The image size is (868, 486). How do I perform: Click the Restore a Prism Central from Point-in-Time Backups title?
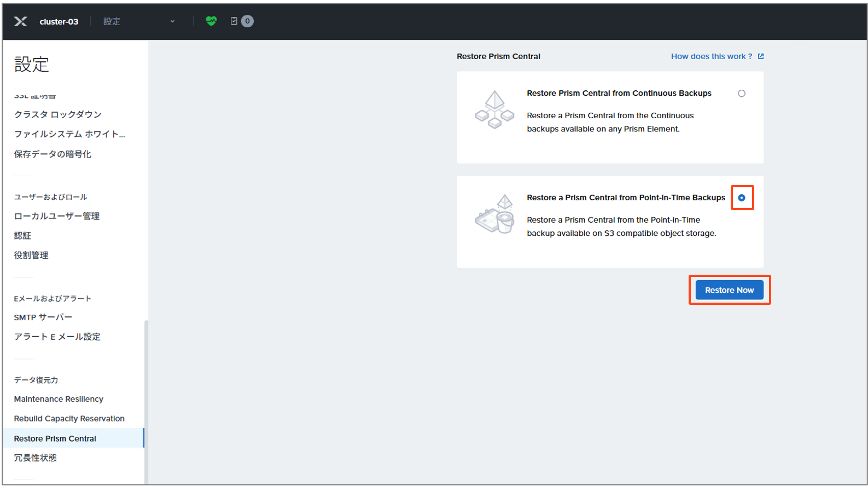click(626, 198)
